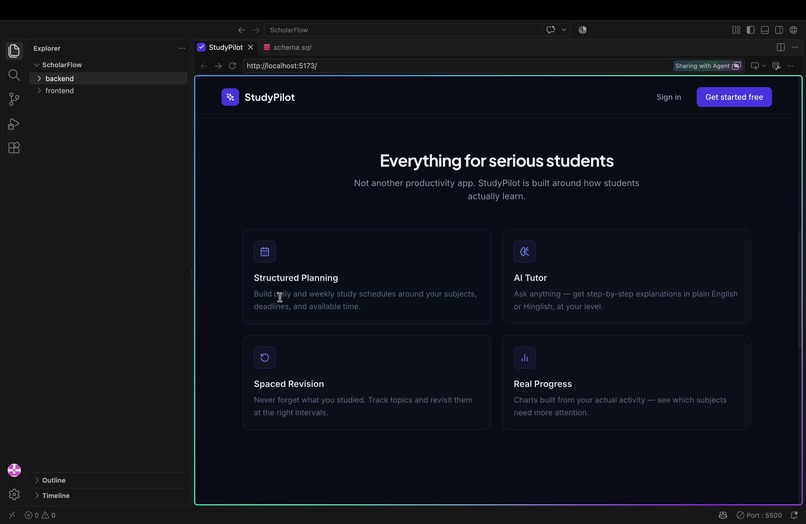Switch to the schema.sql tab
Image resolution: width=806 pixels, height=524 pixels.
(x=287, y=47)
